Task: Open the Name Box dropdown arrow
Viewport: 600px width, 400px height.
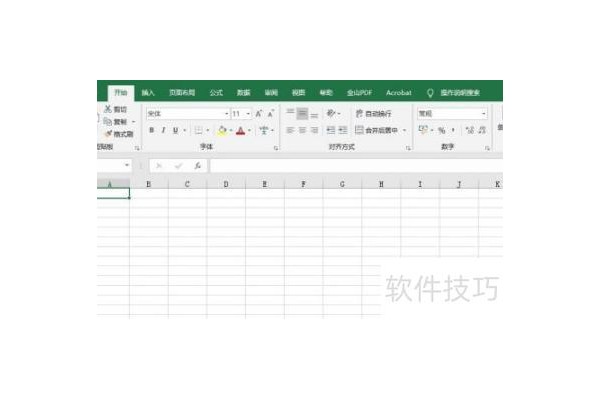Action: tap(127, 165)
